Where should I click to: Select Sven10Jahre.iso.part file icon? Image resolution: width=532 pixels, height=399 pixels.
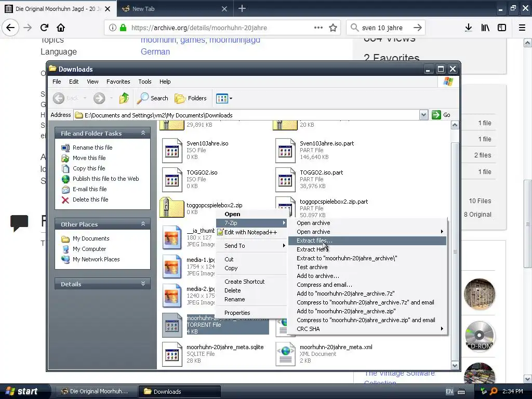tap(285, 150)
